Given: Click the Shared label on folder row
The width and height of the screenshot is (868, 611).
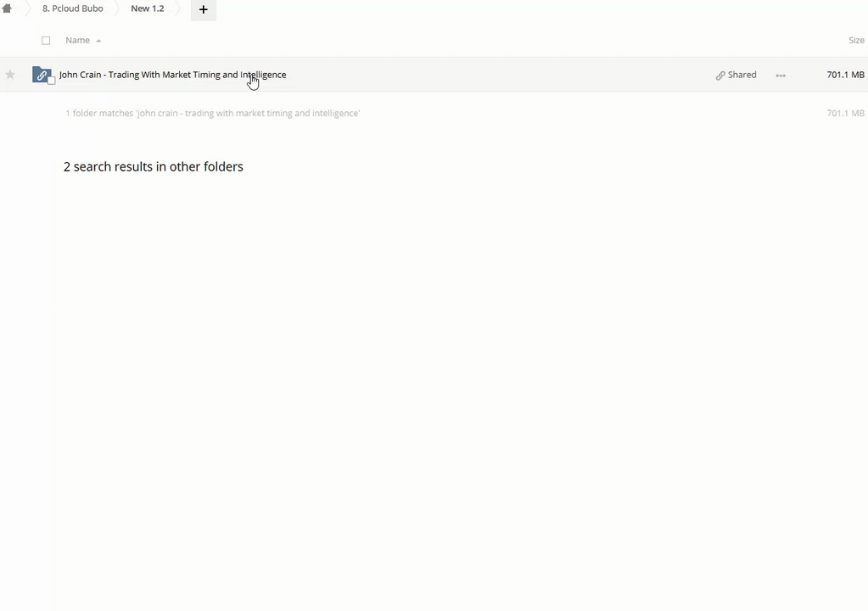Looking at the screenshot, I should point(742,75).
